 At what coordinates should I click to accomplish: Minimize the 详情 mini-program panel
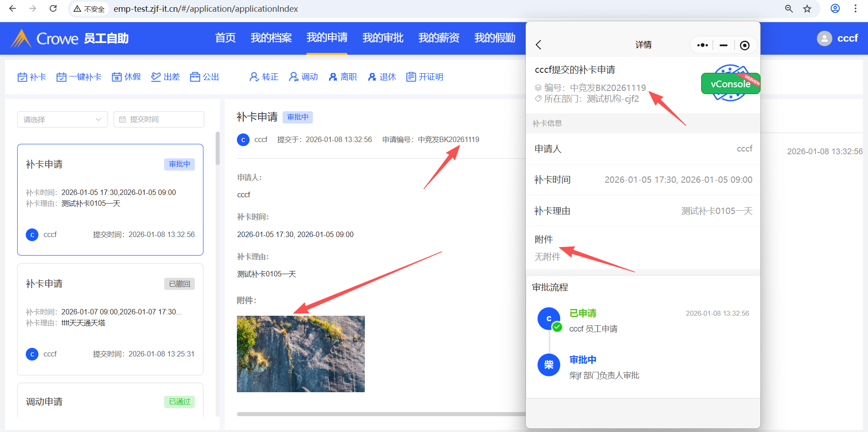723,45
